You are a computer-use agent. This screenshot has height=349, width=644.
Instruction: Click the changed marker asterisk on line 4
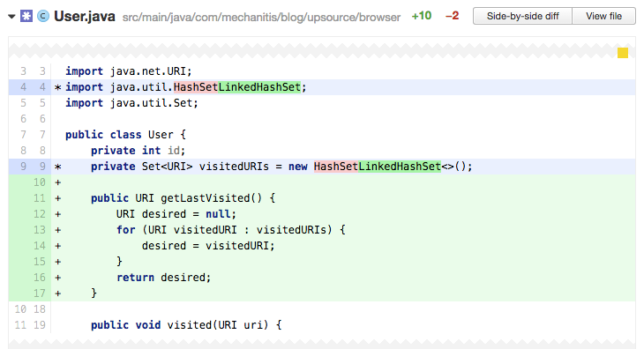click(x=58, y=88)
